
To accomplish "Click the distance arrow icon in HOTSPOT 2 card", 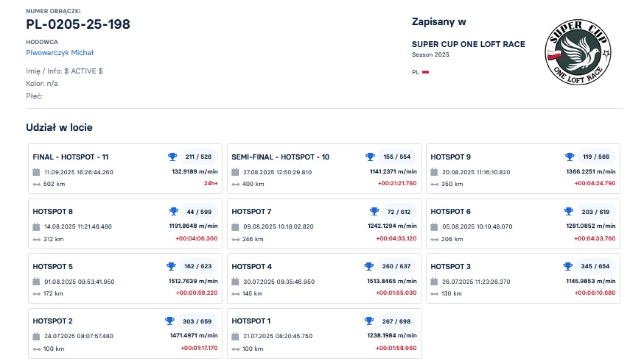I will tap(36, 349).
